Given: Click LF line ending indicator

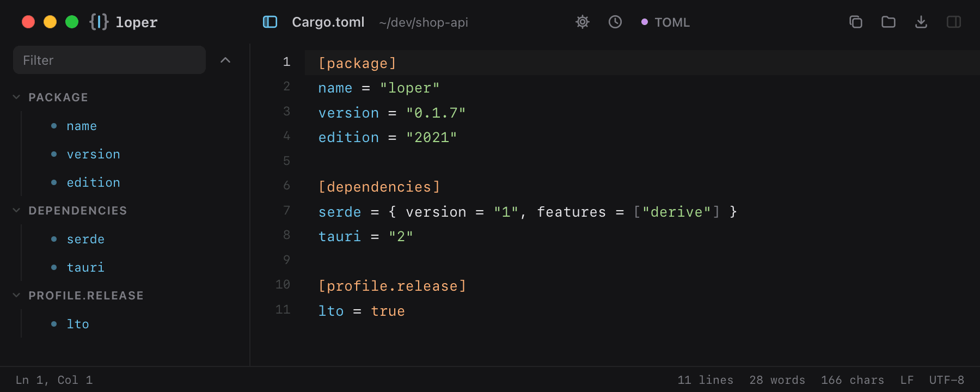Looking at the screenshot, I should click(907, 380).
